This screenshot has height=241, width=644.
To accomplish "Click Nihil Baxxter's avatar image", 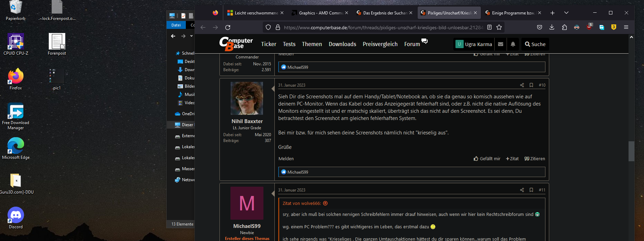I will point(247,98).
